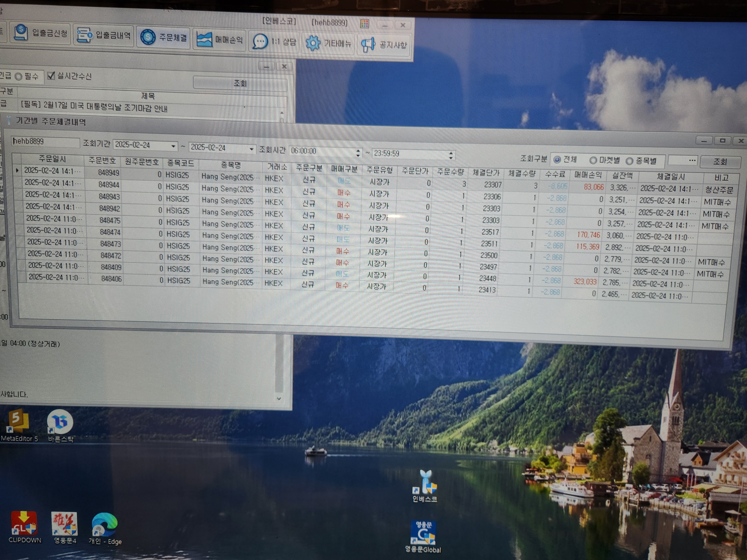Open the 공지사항 megaphone notices button
Viewport: 747px width, 560px height.
[x=384, y=45]
